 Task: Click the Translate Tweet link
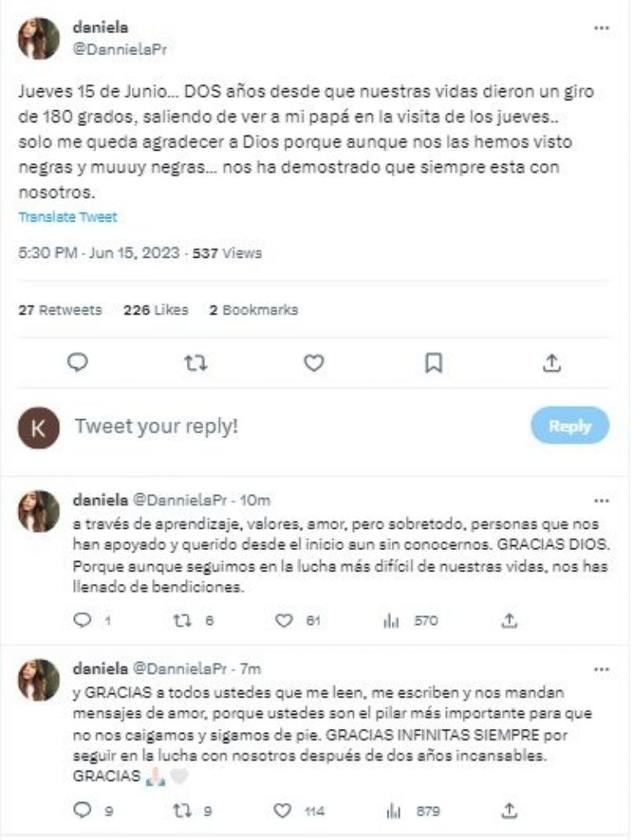click(x=67, y=217)
